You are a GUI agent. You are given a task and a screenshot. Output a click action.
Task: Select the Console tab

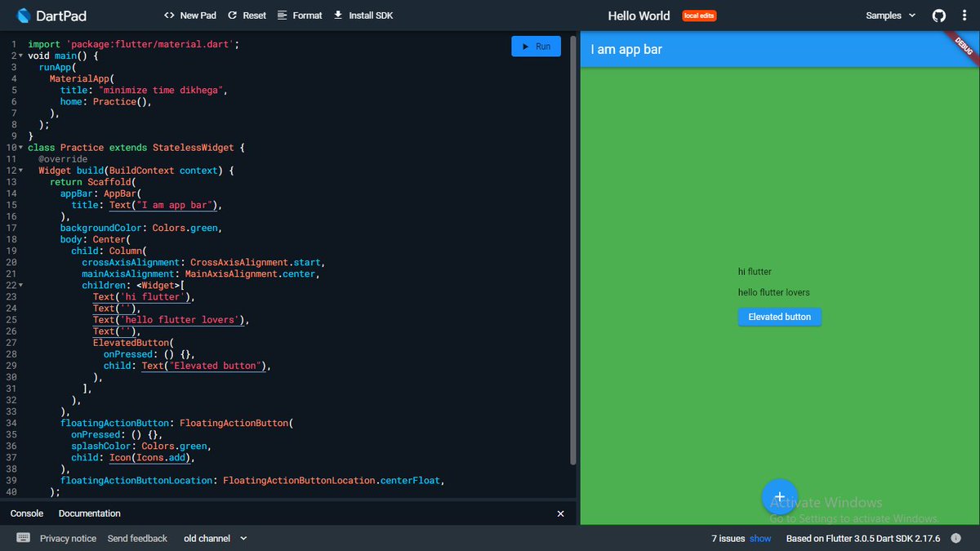[x=26, y=513]
